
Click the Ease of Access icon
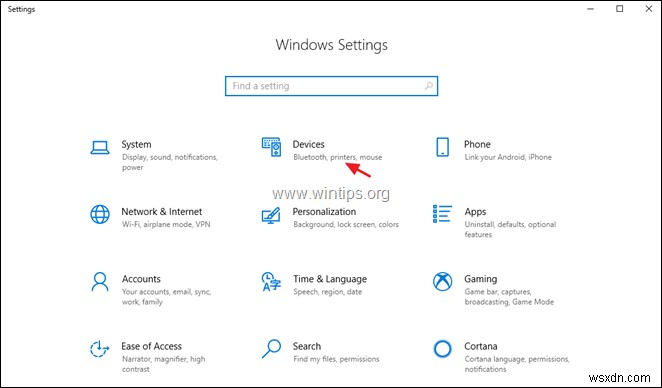[x=100, y=349]
